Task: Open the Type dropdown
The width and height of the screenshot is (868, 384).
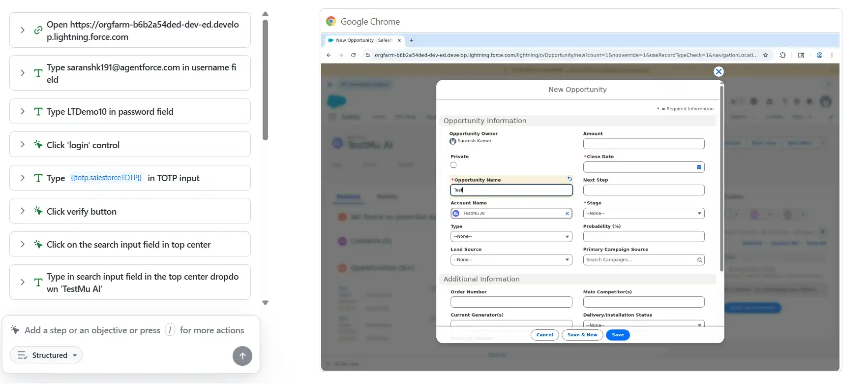Action: point(511,236)
